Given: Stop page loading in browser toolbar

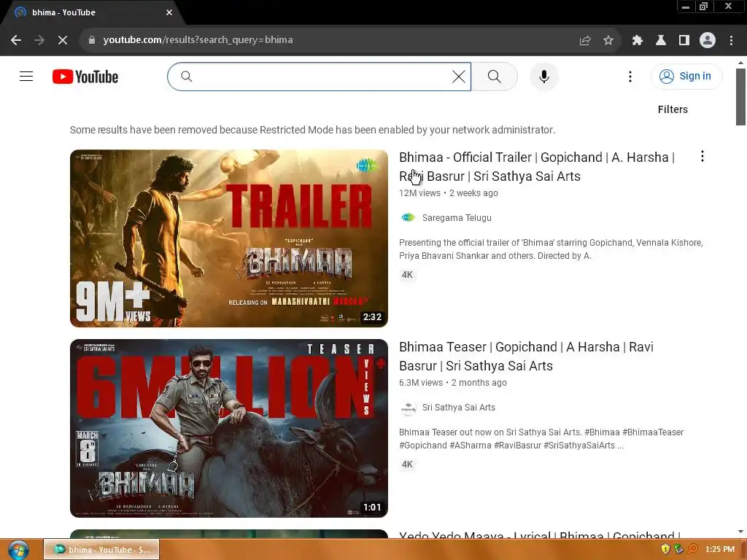Looking at the screenshot, I should tap(63, 40).
